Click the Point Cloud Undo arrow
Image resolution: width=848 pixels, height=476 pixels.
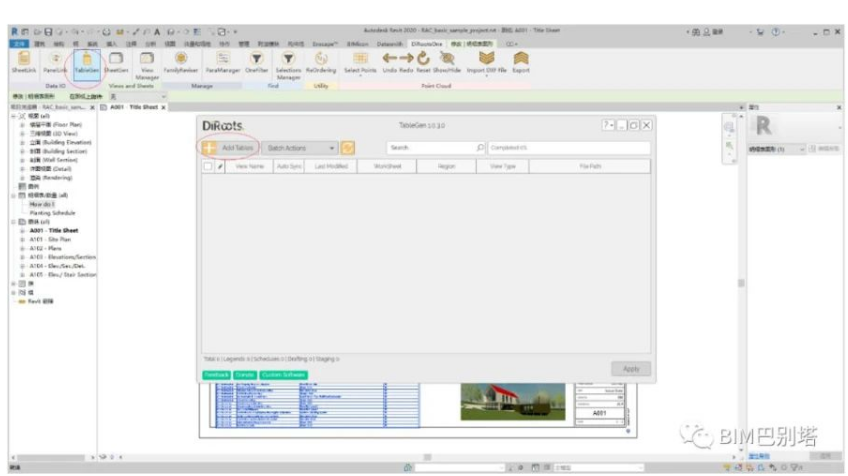(x=389, y=62)
